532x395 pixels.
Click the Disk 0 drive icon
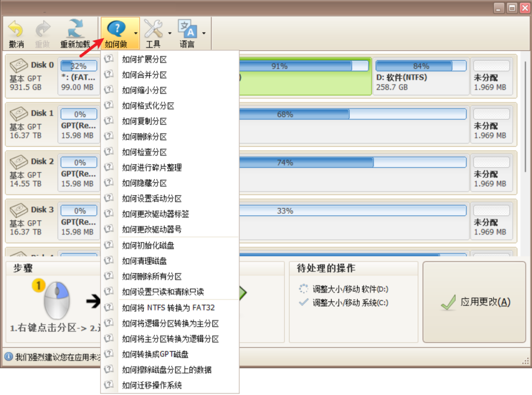(19, 65)
